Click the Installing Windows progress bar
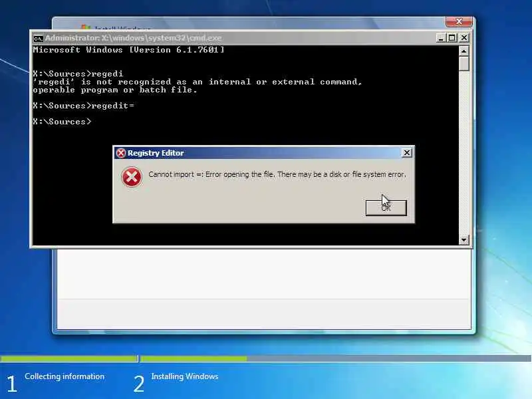The image size is (532, 399). tap(336, 358)
